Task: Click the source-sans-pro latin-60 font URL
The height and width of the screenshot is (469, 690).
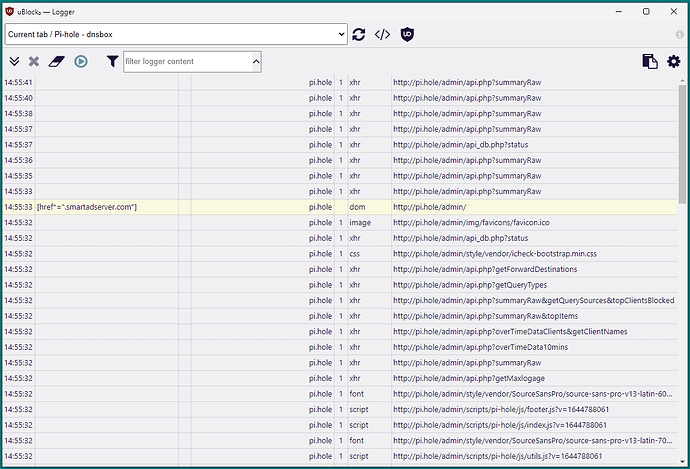Action: pos(532,394)
